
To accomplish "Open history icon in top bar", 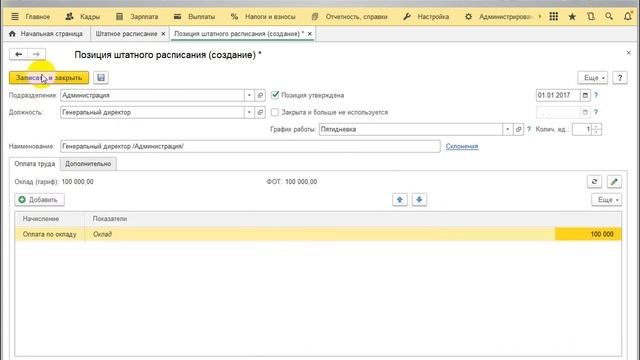I will click(x=591, y=16).
